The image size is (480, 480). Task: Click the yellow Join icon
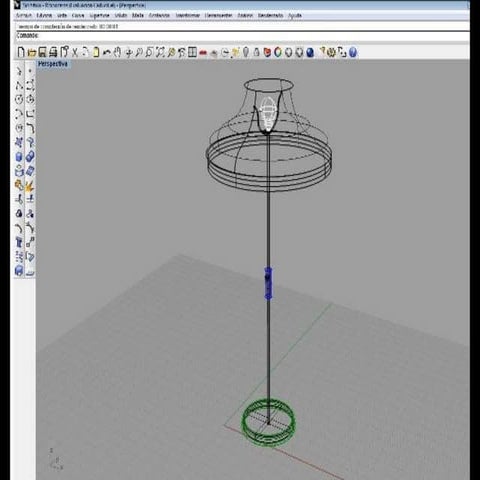click(19, 185)
